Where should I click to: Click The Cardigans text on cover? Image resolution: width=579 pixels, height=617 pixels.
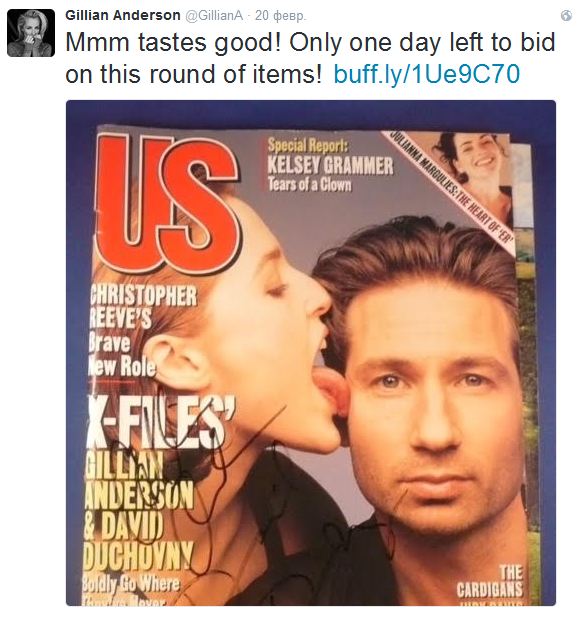click(490, 582)
